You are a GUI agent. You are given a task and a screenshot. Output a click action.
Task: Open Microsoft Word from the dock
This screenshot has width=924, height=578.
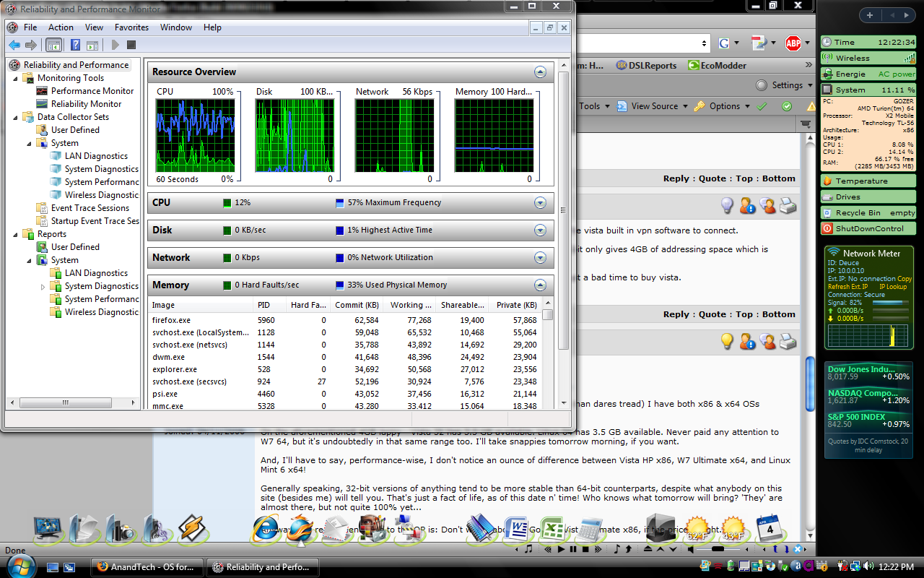pos(516,530)
